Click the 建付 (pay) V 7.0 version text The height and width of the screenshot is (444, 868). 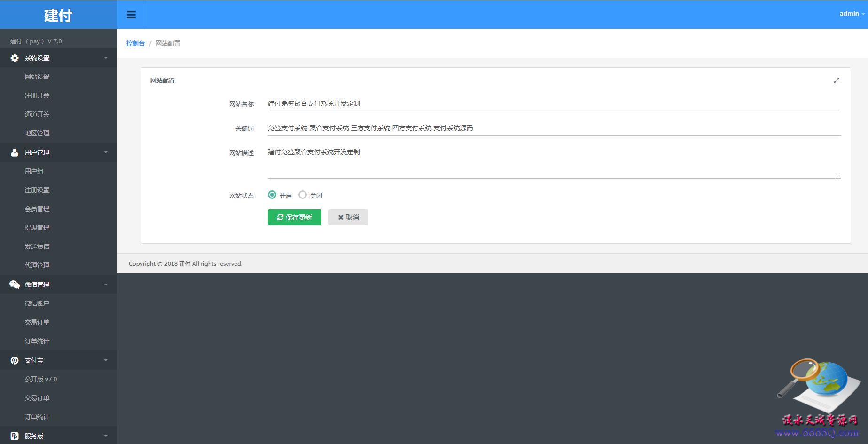[36, 41]
